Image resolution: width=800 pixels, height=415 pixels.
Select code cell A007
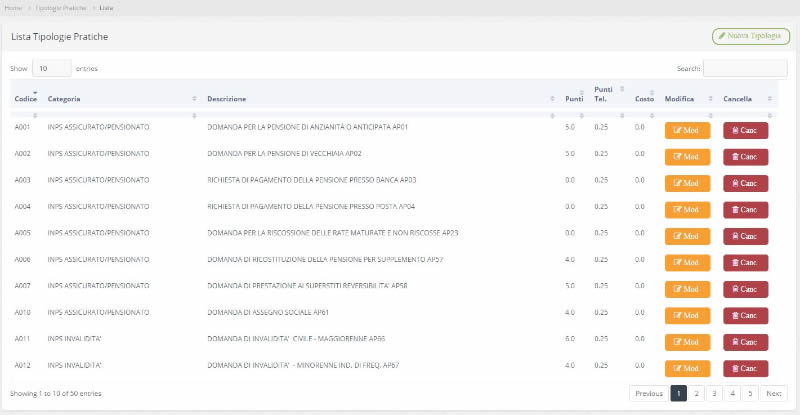point(22,286)
